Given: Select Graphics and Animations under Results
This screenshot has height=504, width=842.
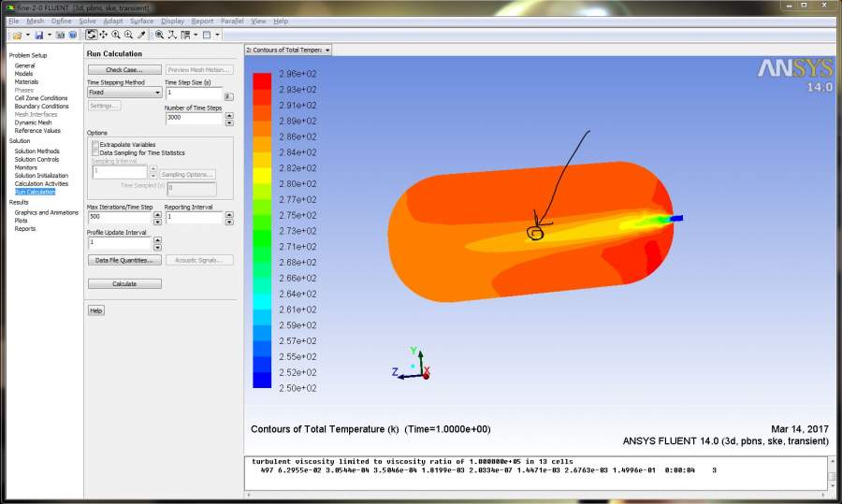Looking at the screenshot, I should [46, 212].
